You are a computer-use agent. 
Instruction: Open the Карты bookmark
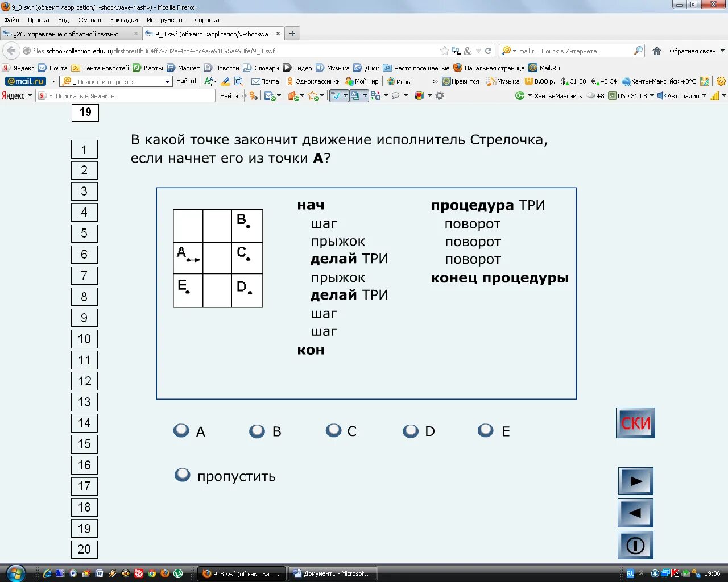(x=148, y=68)
